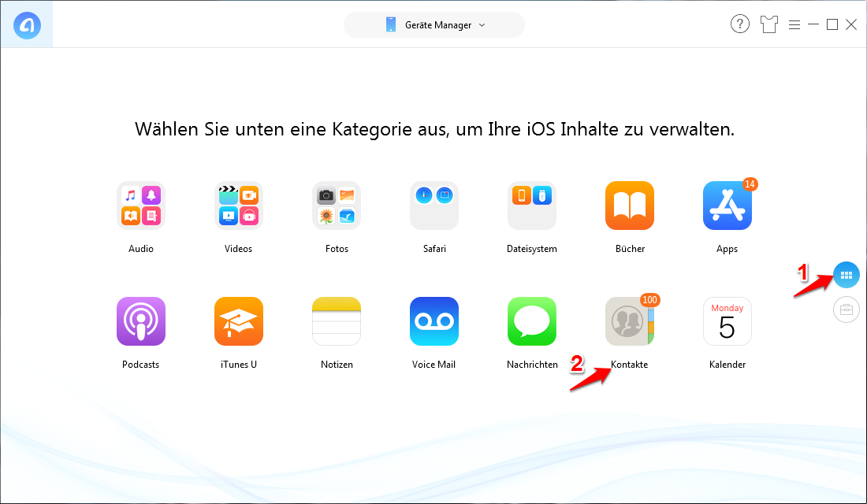The height and width of the screenshot is (504, 867).
Task: Expand the Geräte Manager dropdown
Action: coord(434,25)
